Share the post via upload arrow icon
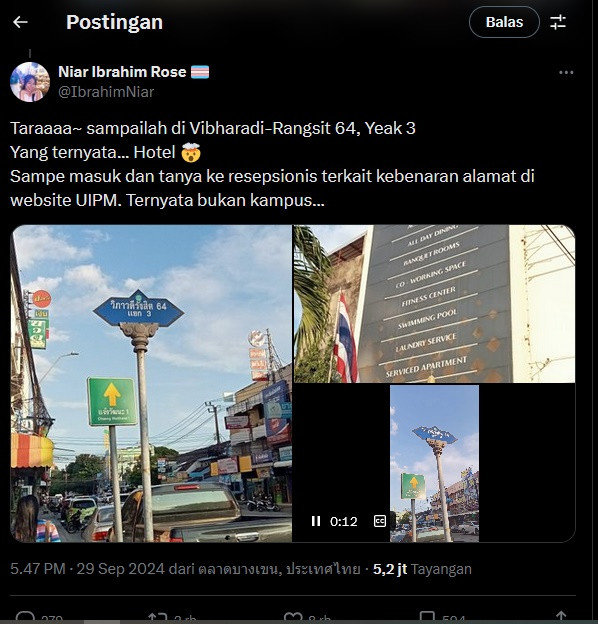The height and width of the screenshot is (624, 598). (561, 618)
